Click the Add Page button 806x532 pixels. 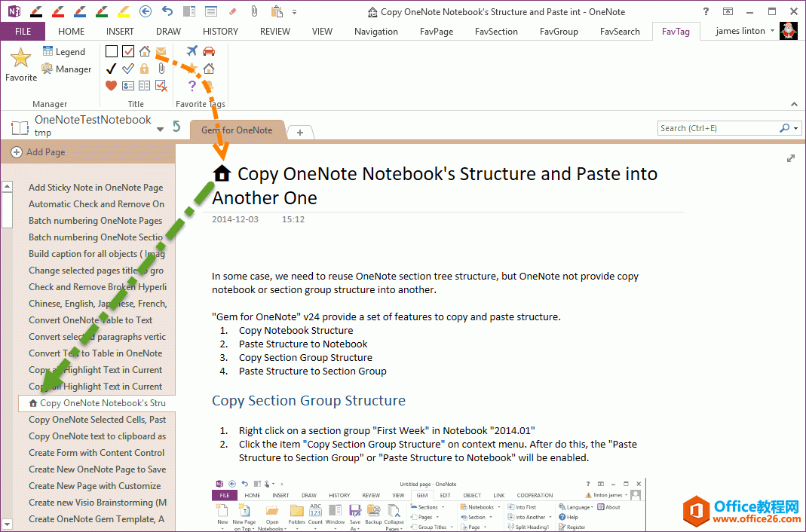point(38,152)
